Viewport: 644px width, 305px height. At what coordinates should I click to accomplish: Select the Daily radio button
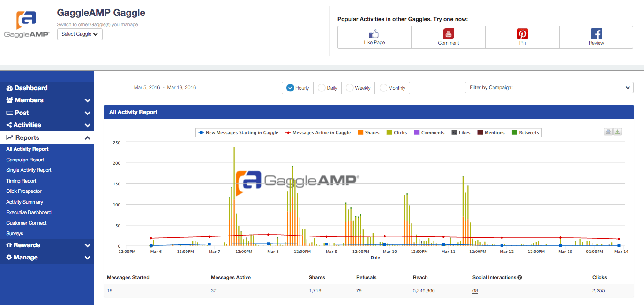[322, 88]
